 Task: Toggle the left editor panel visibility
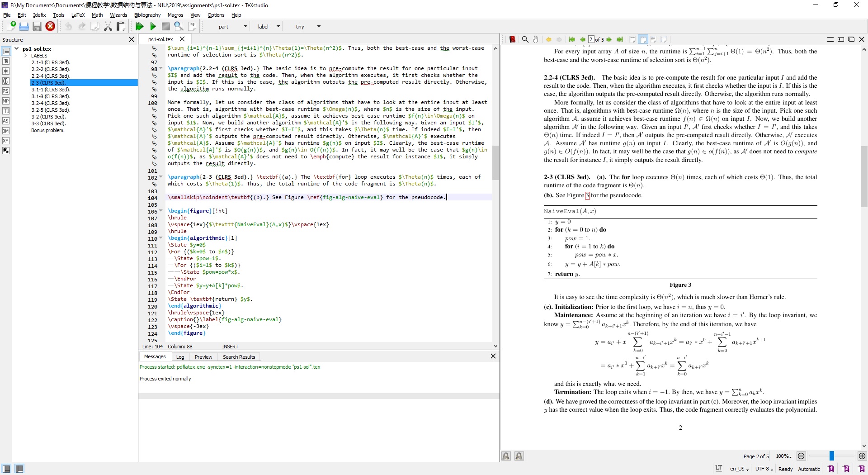tap(6, 469)
